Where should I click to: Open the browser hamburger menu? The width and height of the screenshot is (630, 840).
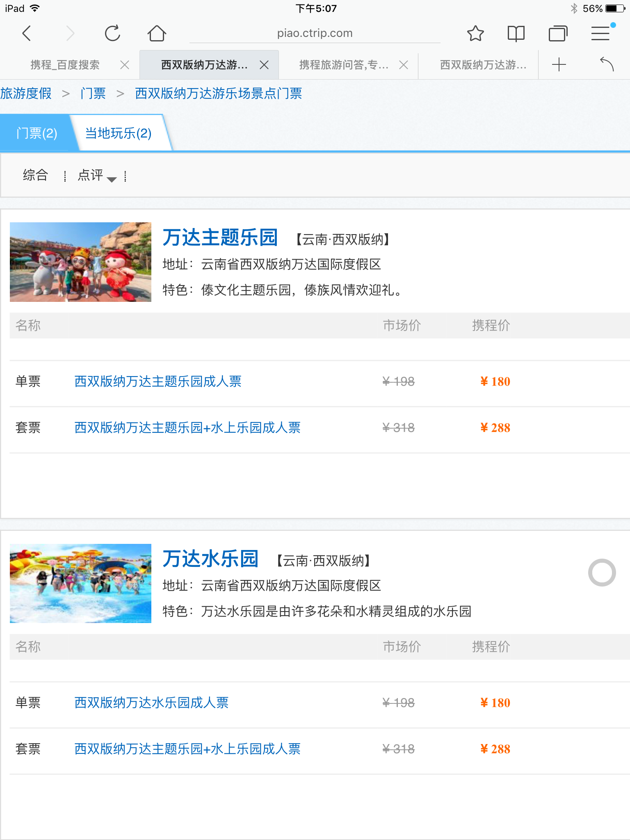600,33
